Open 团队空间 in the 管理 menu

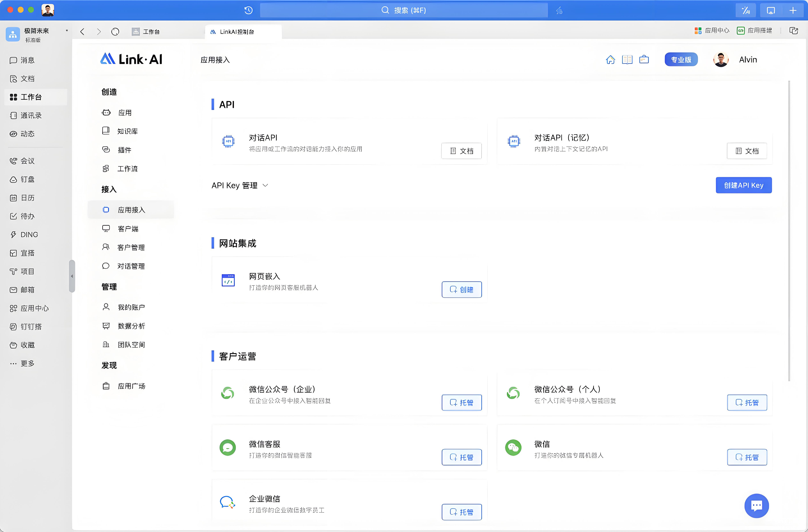pyautogui.click(x=123, y=345)
